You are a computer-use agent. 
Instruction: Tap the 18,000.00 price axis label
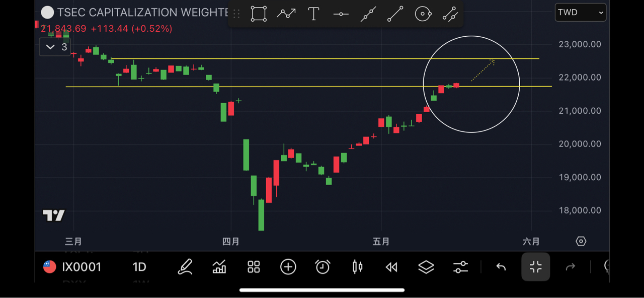580,210
